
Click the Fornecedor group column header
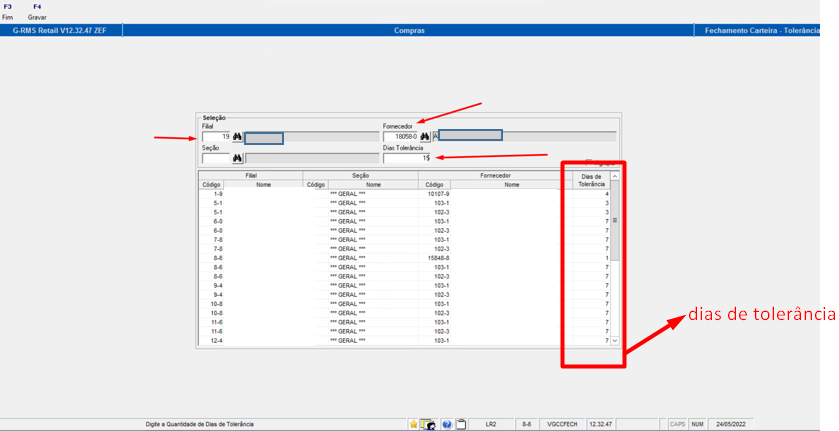pyautogui.click(x=495, y=176)
